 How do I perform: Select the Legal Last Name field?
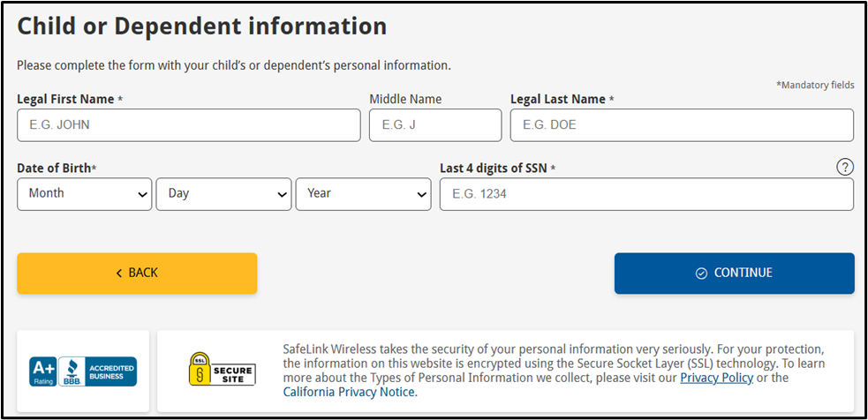[682, 125]
